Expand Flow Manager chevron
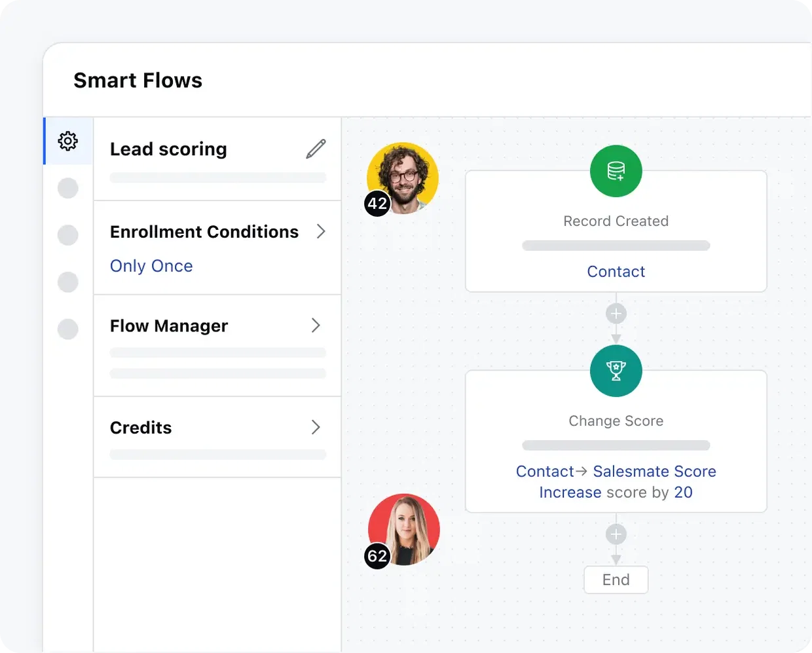Screen dimensions: 812x653 (316, 326)
